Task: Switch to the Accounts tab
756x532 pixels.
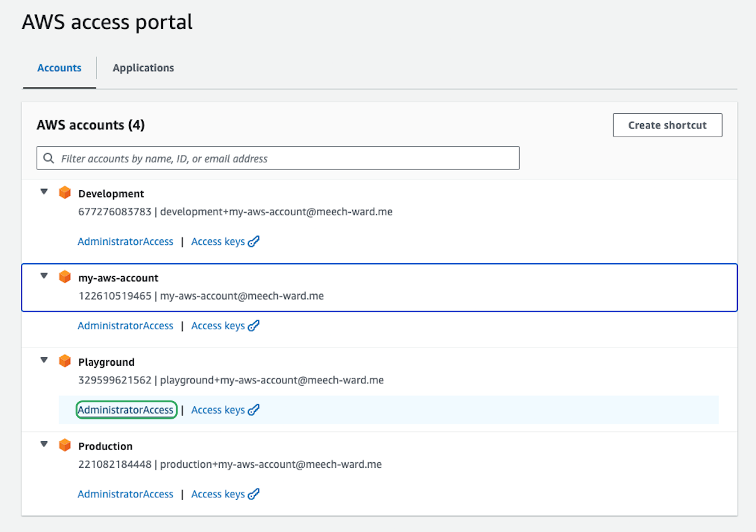Action: [59, 68]
